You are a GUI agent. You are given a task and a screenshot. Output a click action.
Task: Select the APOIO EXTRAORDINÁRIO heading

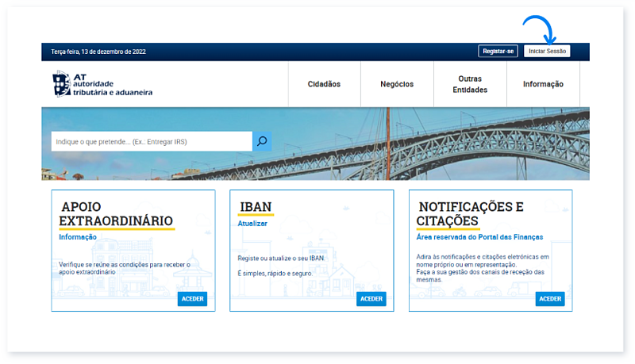pos(116,213)
